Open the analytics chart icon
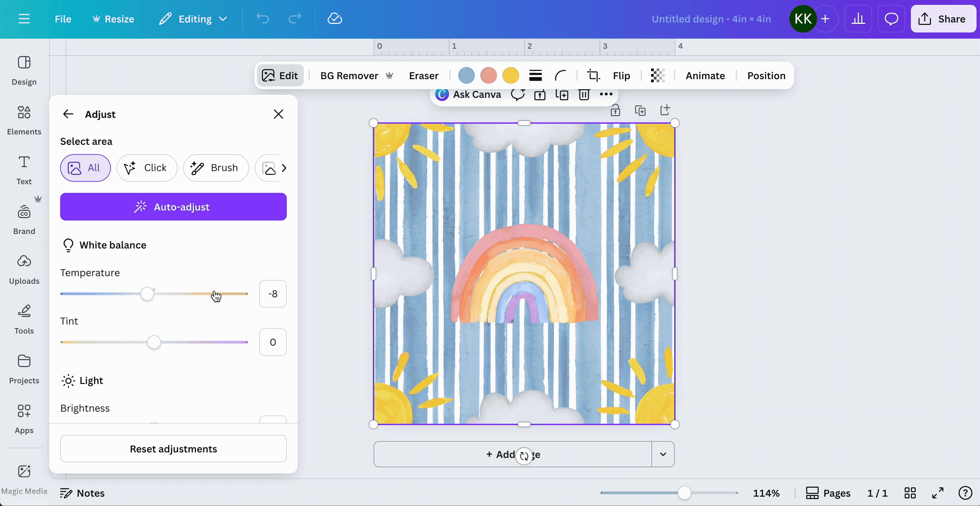Viewport: 980px width, 506px height. [x=858, y=19]
